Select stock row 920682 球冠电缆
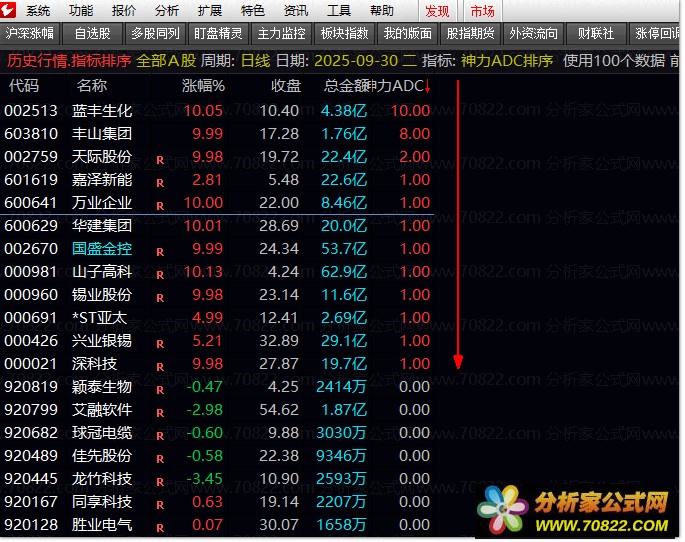The width and height of the screenshot is (685, 542). [217, 433]
